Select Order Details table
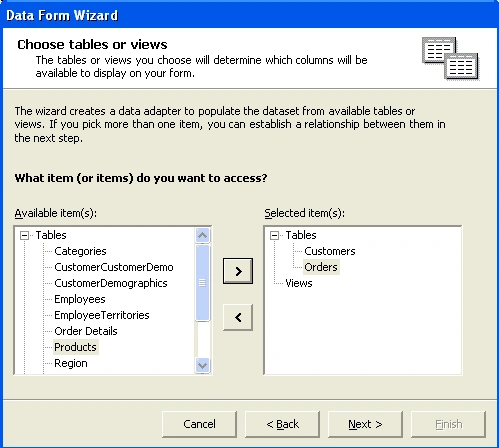Screen dimensions: 499x448 (86, 331)
